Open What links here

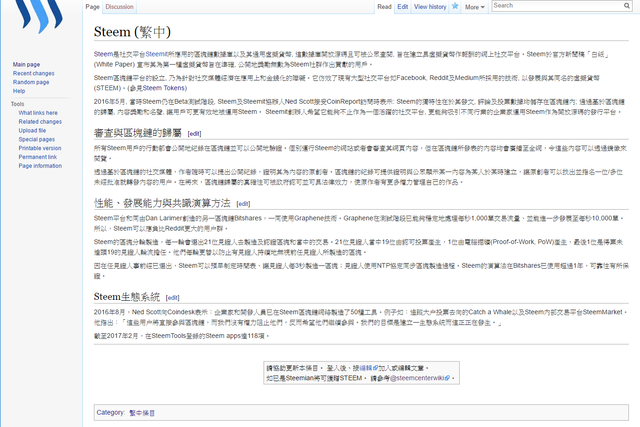(38, 113)
